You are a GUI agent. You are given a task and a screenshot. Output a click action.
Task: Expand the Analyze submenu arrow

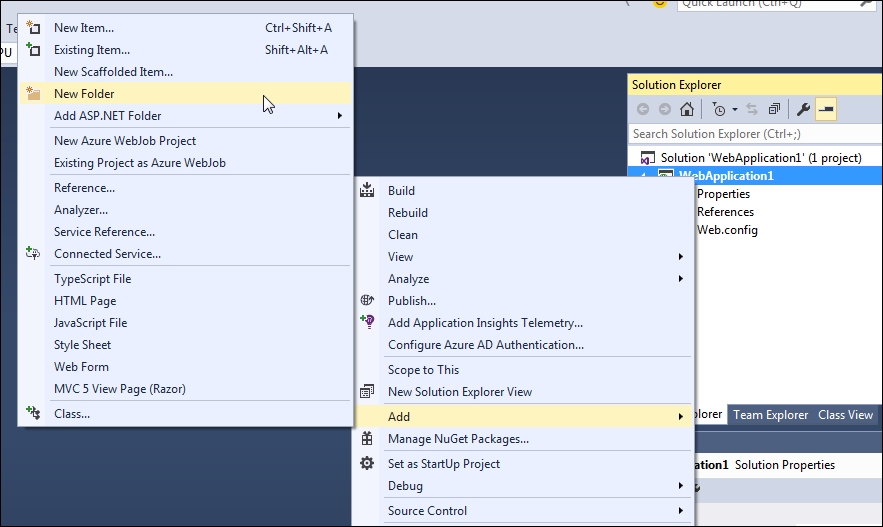[681, 279]
